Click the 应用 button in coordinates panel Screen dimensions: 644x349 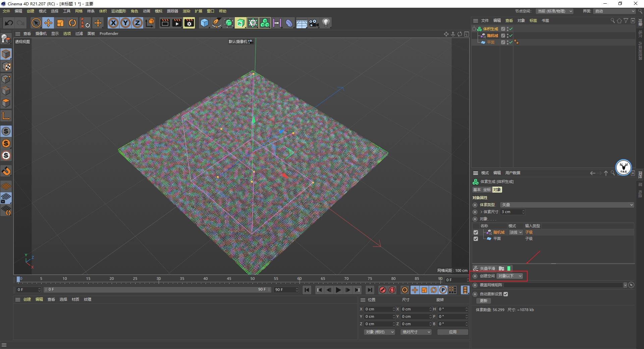pyautogui.click(x=452, y=332)
